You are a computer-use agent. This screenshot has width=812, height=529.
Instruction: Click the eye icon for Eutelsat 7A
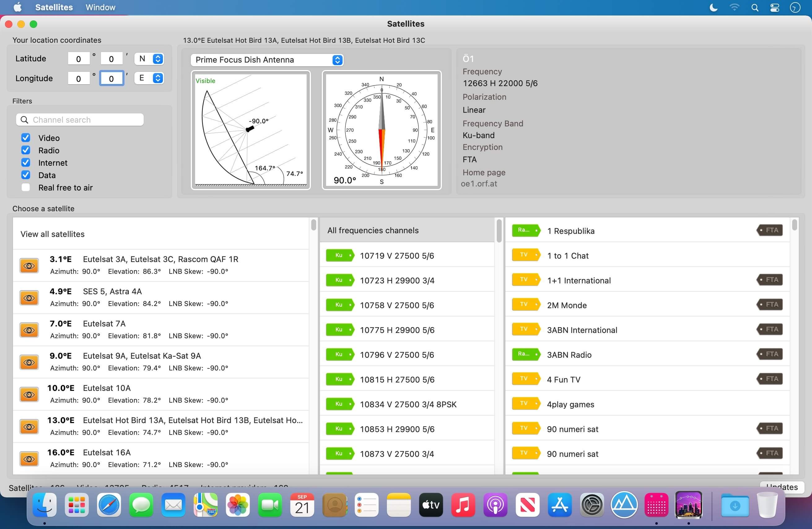pyautogui.click(x=29, y=330)
